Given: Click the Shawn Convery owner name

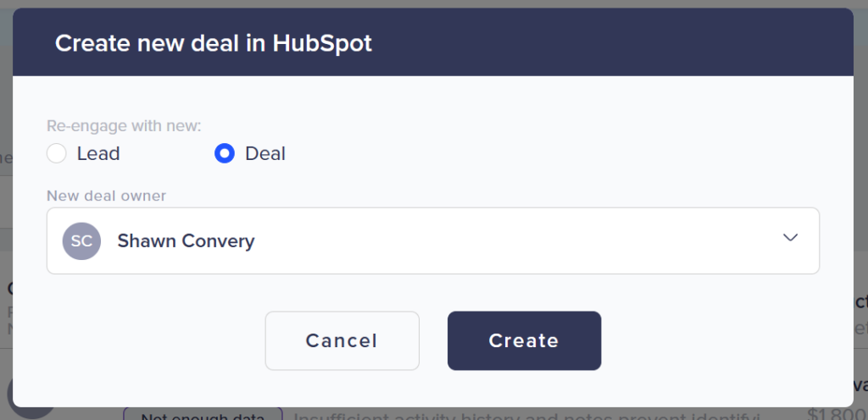Looking at the screenshot, I should tap(186, 241).
